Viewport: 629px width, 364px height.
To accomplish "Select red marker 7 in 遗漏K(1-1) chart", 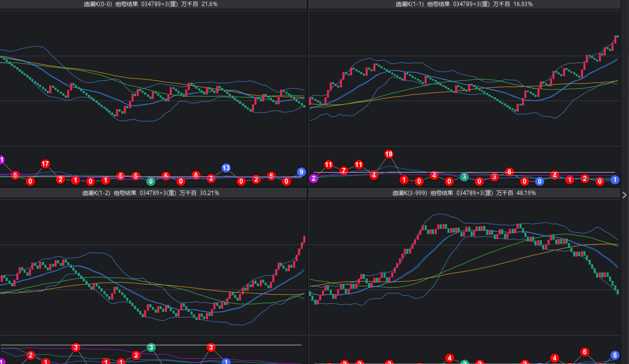I will tap(344, 170).
